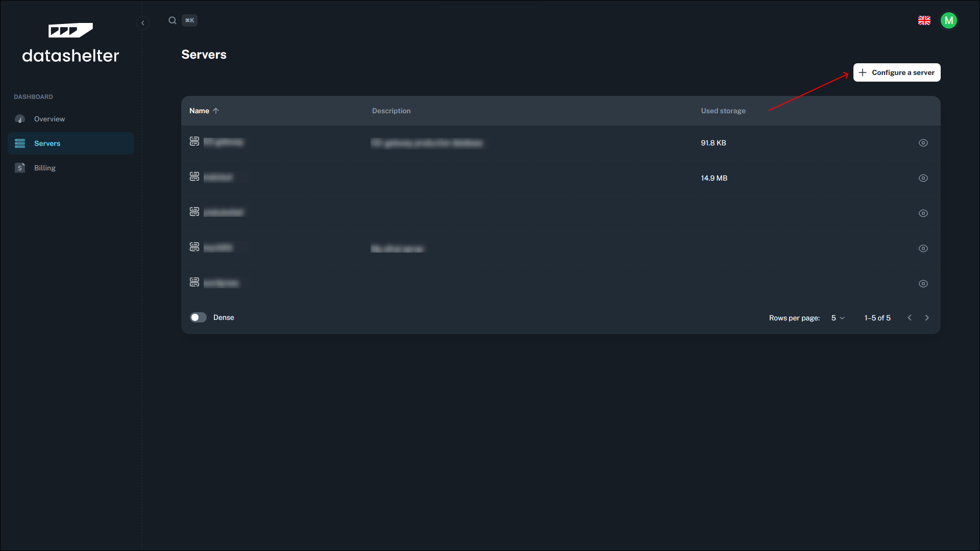Click the Billing dollar icon in sidebar

(20, 168)
